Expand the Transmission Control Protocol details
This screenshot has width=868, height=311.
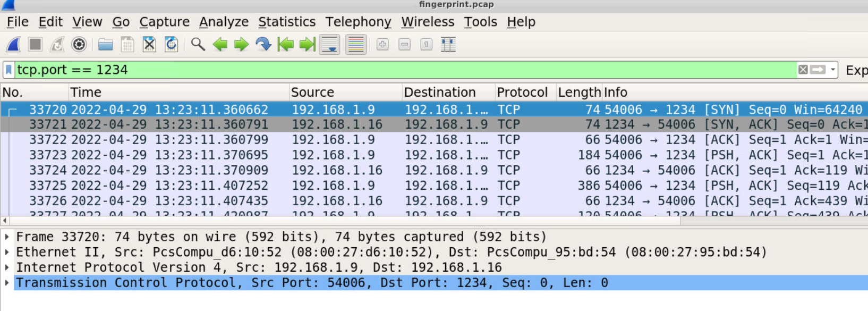[x=7, y=283]
